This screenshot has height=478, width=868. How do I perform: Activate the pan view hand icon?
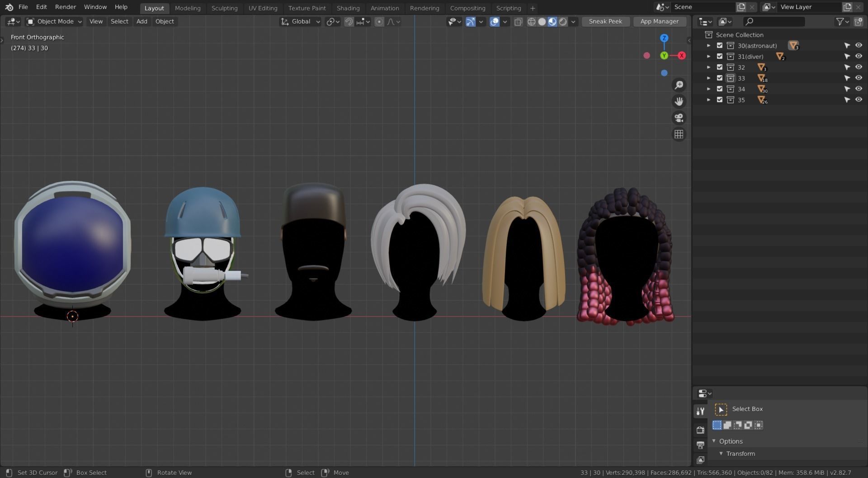679,101
